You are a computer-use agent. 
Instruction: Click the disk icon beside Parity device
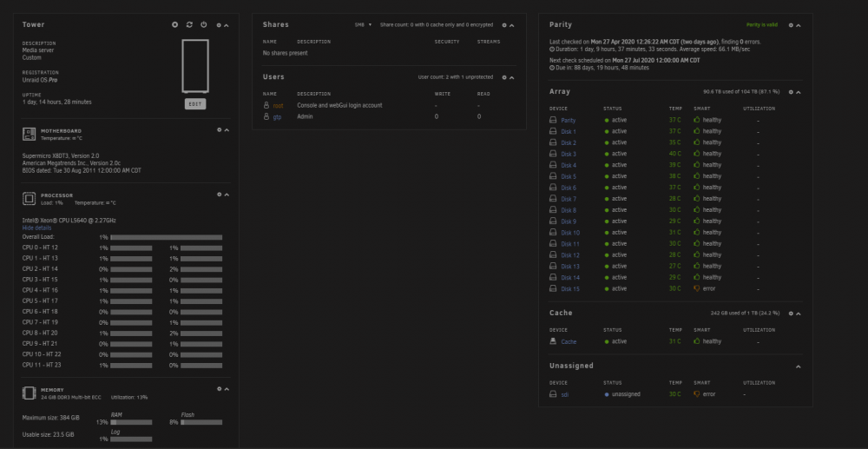coord(553,120)
